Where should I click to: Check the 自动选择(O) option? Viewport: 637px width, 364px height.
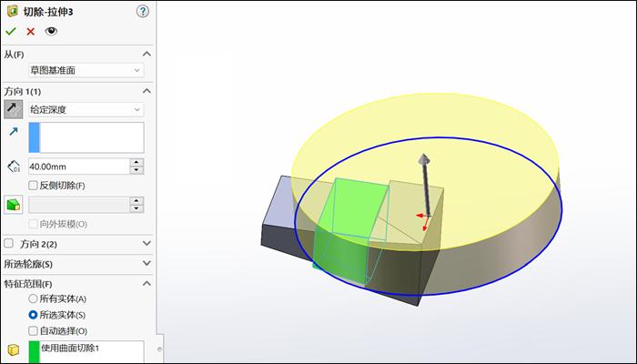click(34, 330)
